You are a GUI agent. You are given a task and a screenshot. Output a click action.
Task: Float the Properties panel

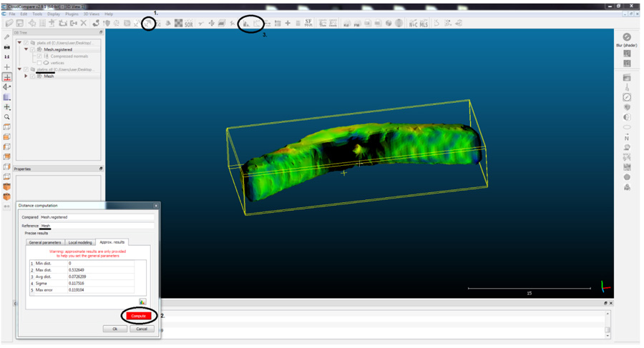[101, 169]
